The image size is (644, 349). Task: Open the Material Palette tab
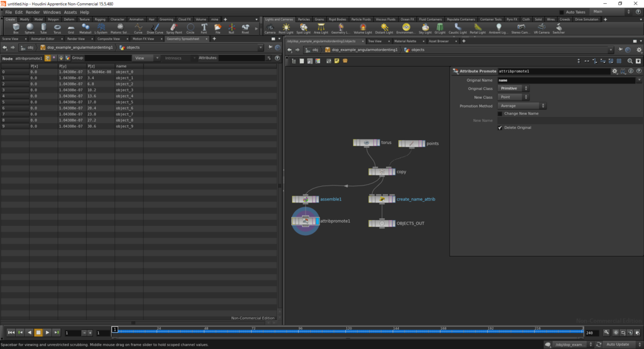[406, 42]
